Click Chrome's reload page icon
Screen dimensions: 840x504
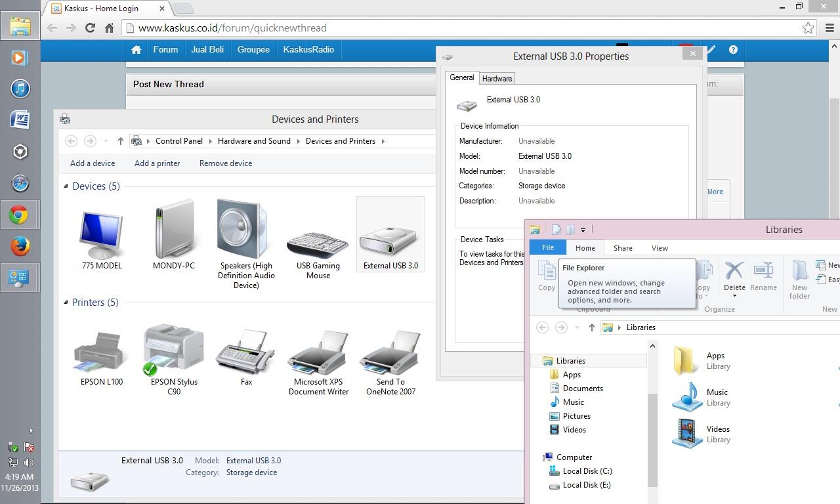tap(90, 28)
